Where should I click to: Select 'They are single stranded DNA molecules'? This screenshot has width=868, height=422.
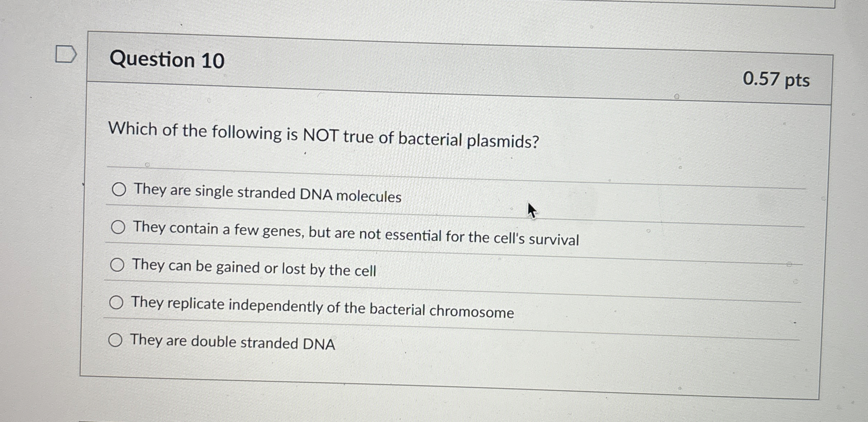[x=119, y=189]
